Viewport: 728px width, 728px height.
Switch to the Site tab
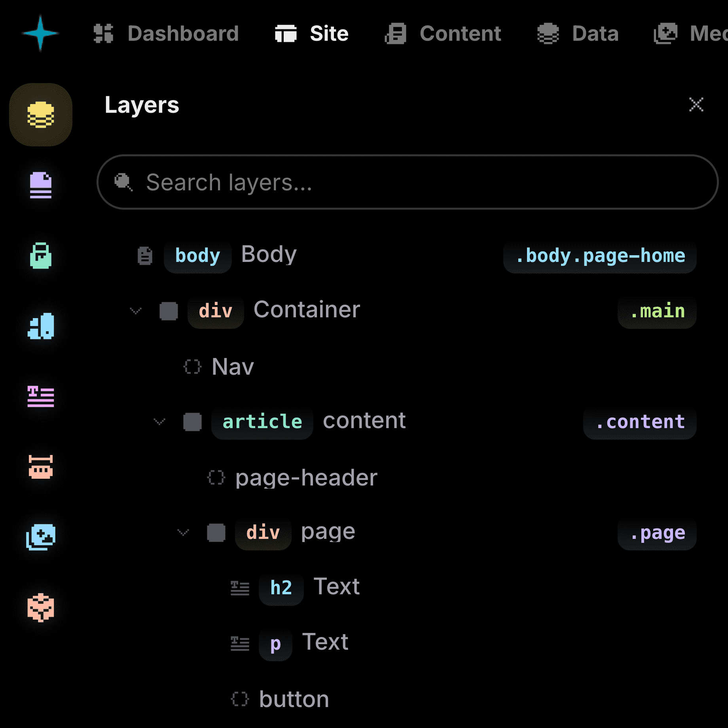311,34
